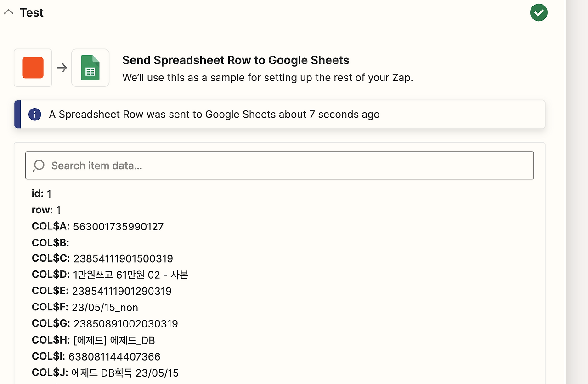The image size is (588, 384).
Task: Click the green success checkmark icon
Action: coord(538,12)
